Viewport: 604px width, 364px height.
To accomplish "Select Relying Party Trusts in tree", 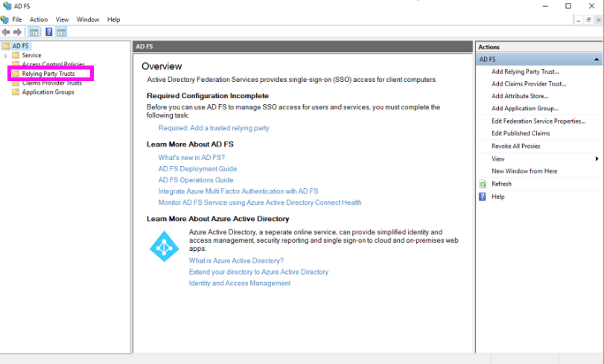I will point(48,74).
